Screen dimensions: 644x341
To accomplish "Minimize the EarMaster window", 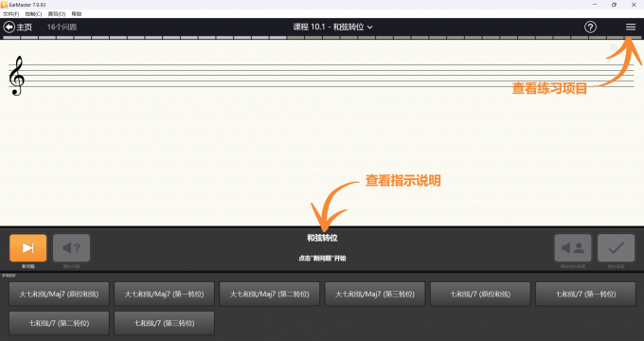I will point(595,5).
